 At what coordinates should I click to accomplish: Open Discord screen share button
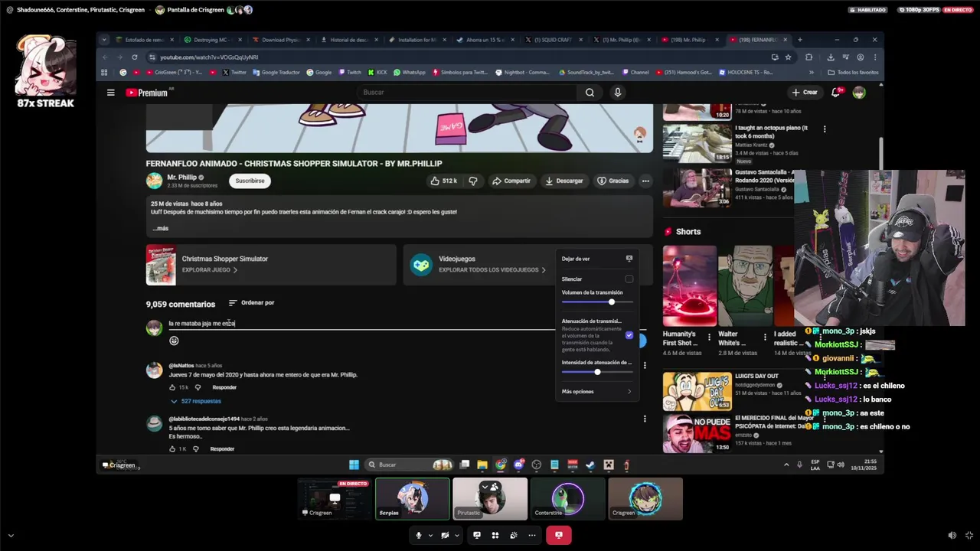click(477, 536)
